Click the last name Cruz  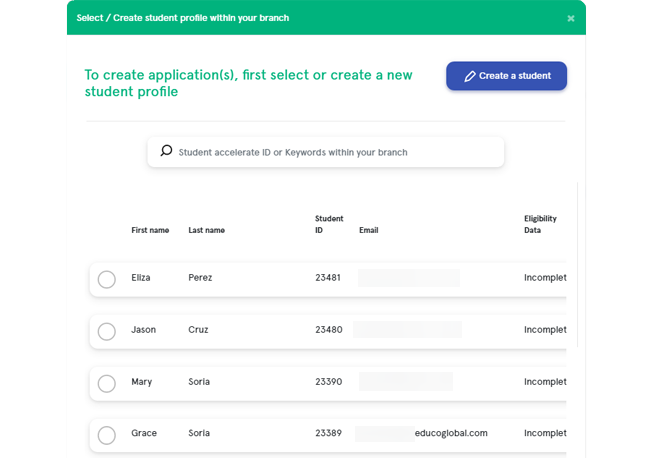(x=198, y=330)
